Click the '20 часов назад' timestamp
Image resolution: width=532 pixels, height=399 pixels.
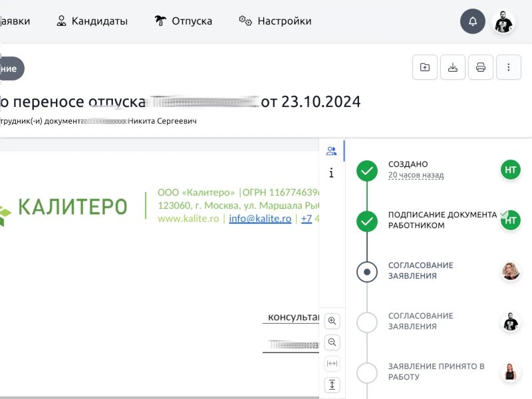pos(416,175)
